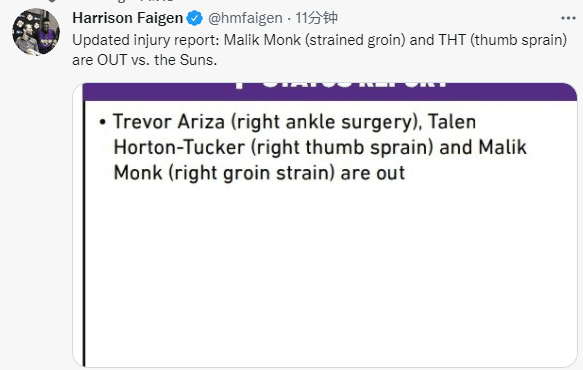Image resolution: width=583 pixels, height=370 pixels.
Task: Click 'Trevor Ariza' in the report image
Action: (x=169, y=122)
